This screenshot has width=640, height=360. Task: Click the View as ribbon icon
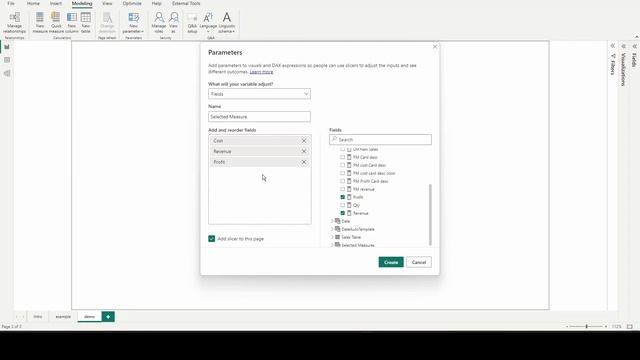point(173,22)
